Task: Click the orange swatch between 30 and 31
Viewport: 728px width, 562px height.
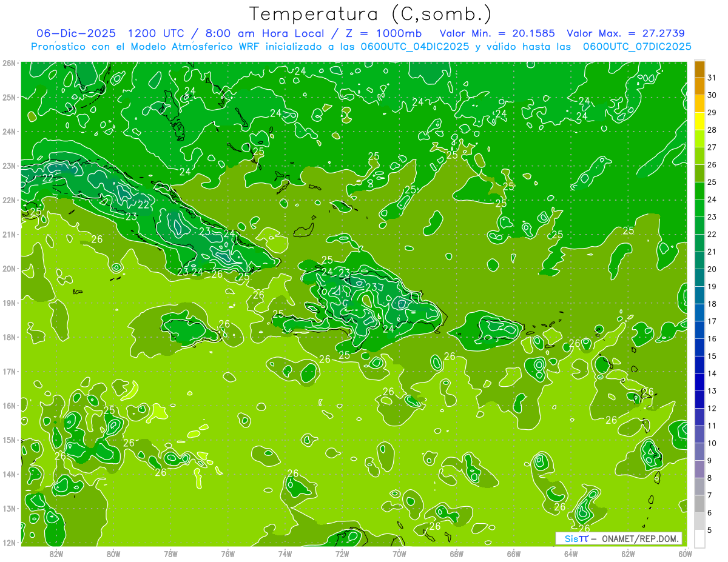Action: coord(700,87)
